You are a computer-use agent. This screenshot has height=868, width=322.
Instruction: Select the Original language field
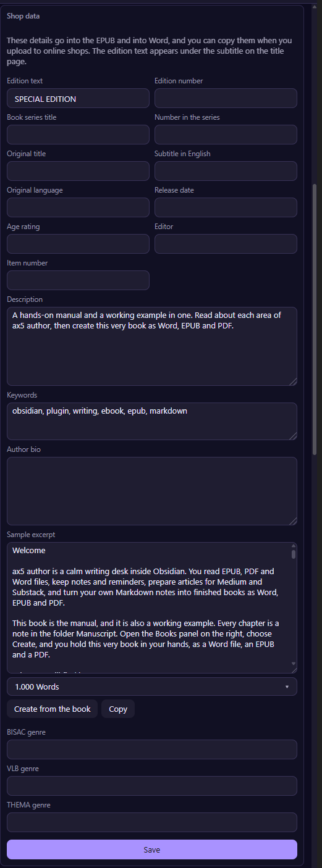click(78, 207)
